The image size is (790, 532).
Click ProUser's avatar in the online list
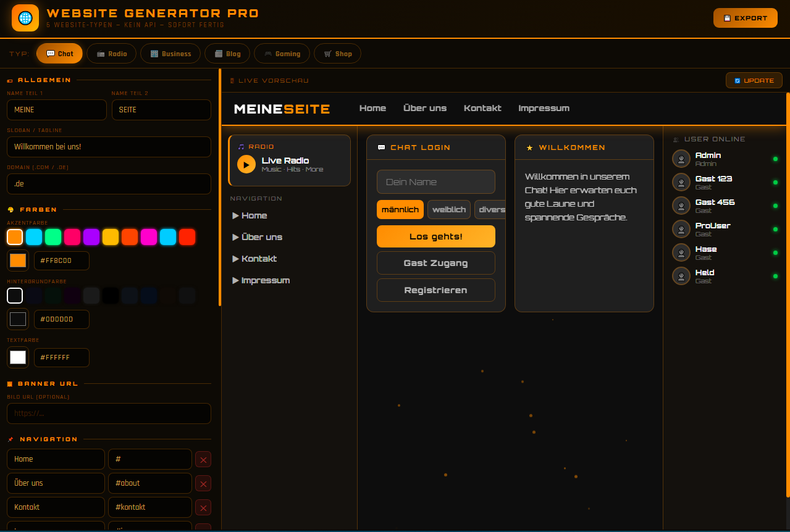point(681,229)
